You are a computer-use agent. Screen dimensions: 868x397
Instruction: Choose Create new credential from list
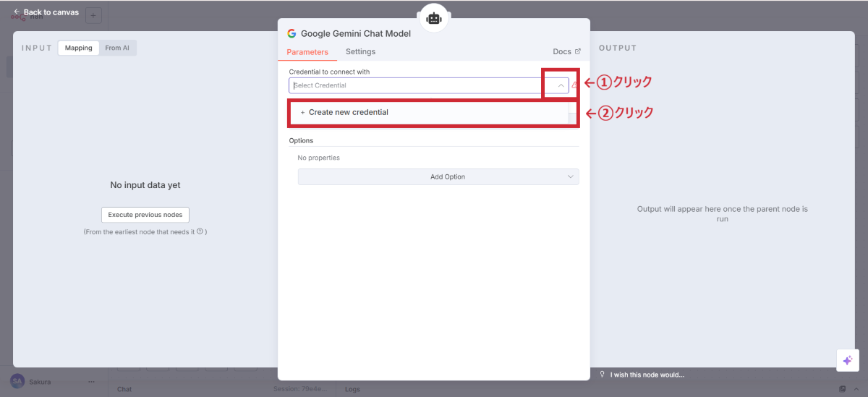[349, 112]
